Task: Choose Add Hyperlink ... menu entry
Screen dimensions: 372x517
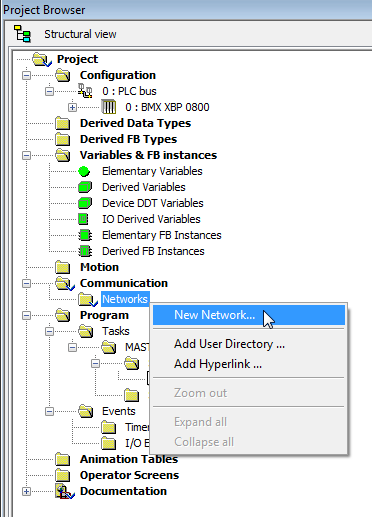Action: 249,364
